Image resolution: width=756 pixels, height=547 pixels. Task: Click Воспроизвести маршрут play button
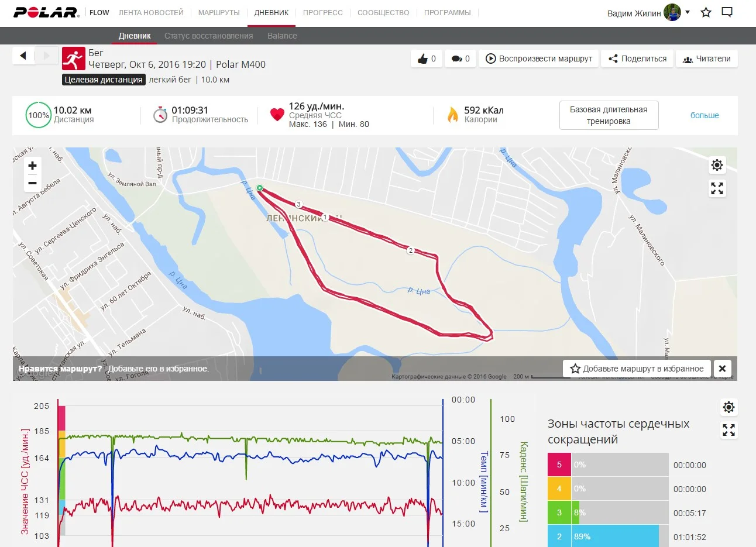coord(539,59)
